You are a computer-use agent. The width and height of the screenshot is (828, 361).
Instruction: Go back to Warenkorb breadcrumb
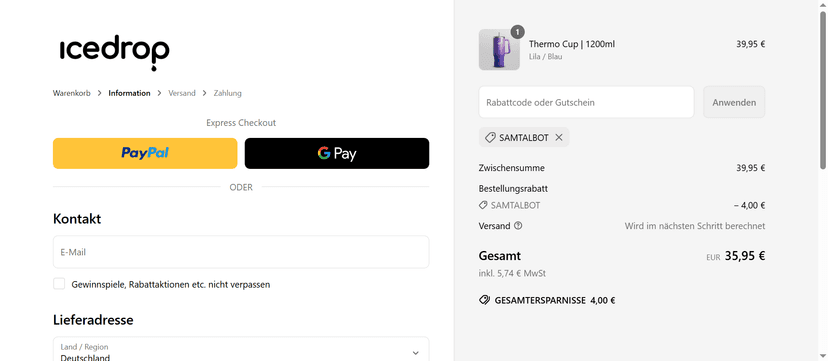pyautogui.click(x=72, y=93)
